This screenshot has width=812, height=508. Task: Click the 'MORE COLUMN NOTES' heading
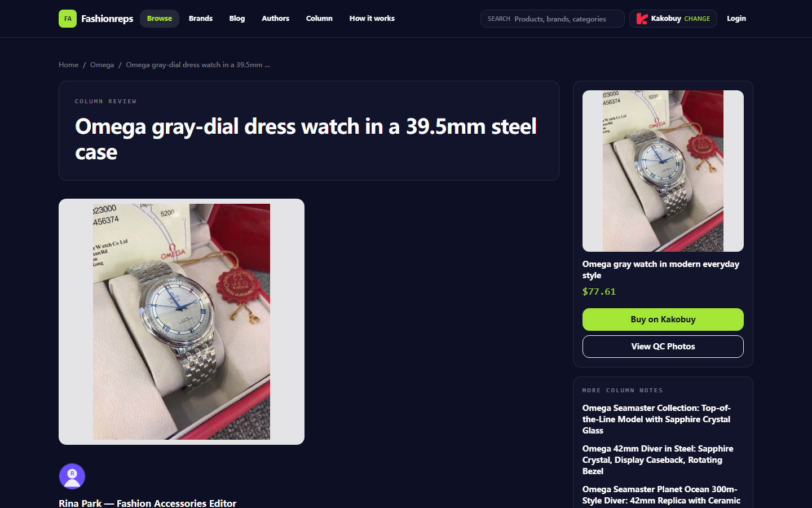(x=623, y=391)
